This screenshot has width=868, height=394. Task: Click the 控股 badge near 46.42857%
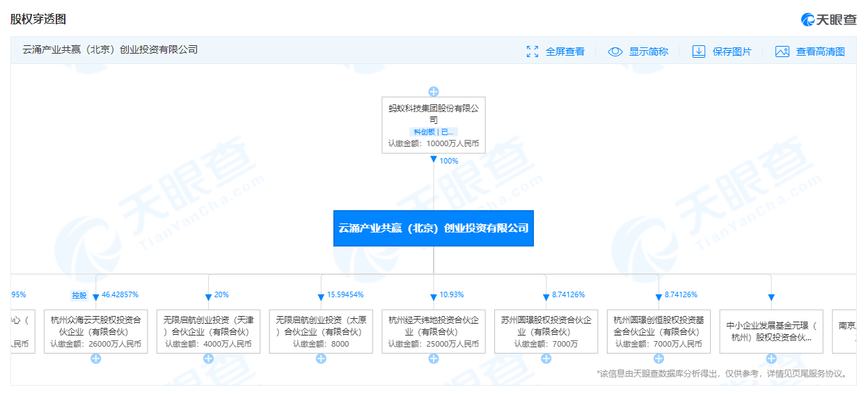coord(79,295)
